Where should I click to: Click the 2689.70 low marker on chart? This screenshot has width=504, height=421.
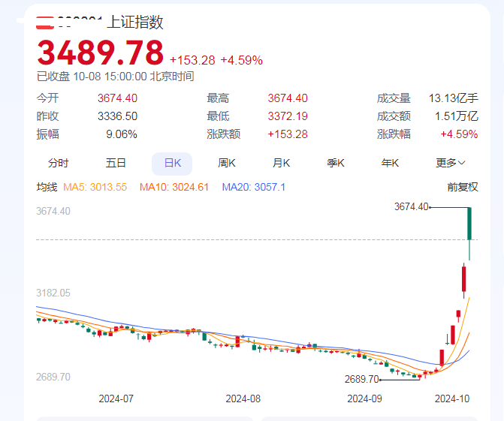pos(361,379)
